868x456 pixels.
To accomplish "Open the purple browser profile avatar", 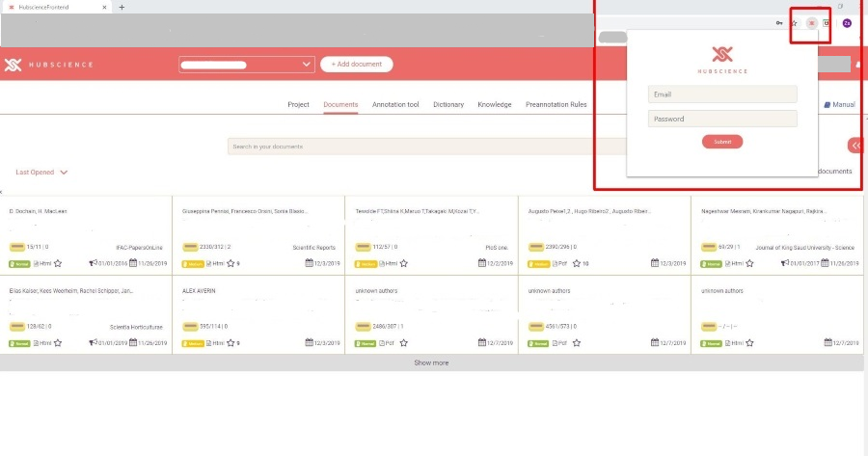I will 847,23.
